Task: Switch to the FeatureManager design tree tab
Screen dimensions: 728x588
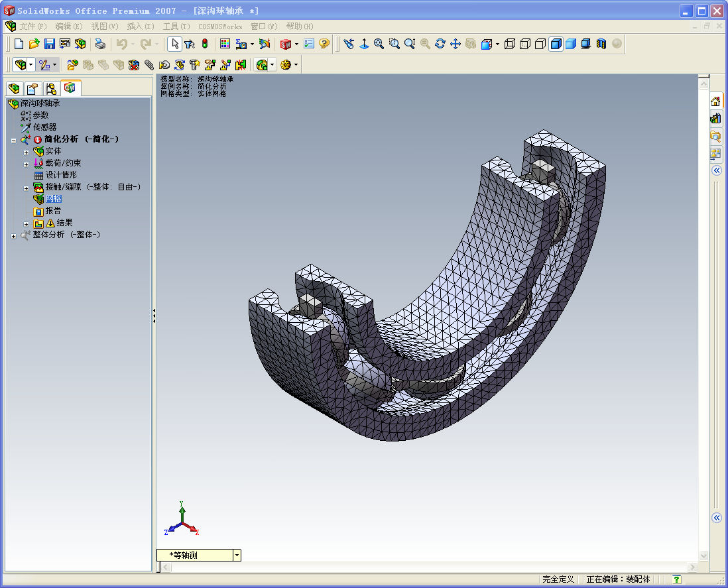Action: [14, 88]
